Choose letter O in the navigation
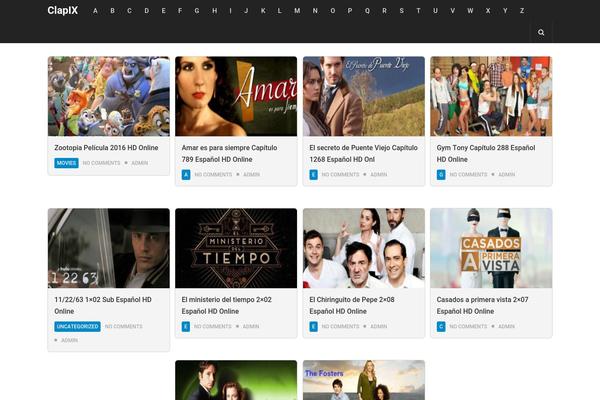The image size is (600, 400). click(333, 11)
